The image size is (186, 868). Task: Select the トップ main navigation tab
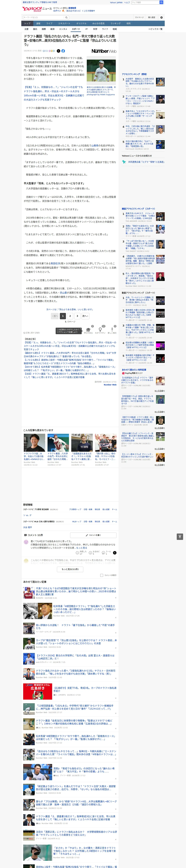(27, 24)
